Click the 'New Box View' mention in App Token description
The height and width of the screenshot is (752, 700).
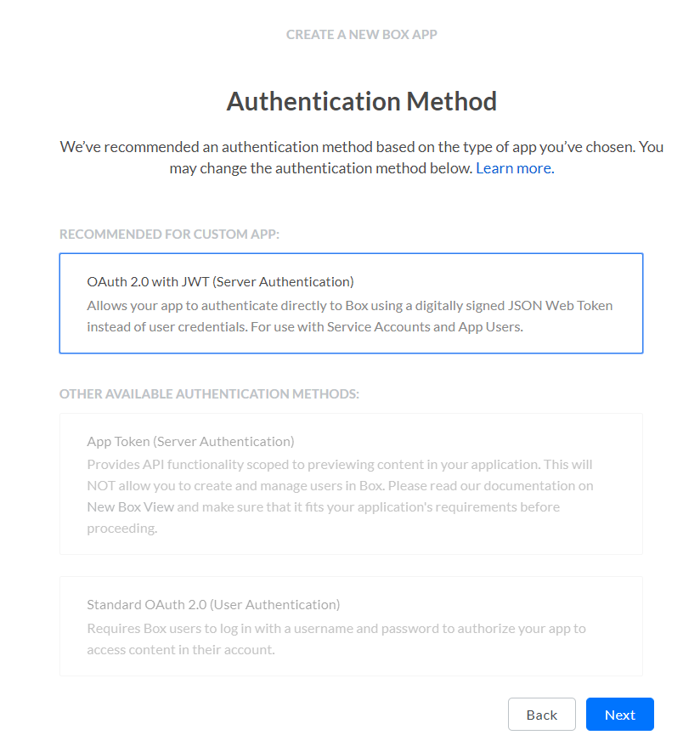(x=130, y=507)
